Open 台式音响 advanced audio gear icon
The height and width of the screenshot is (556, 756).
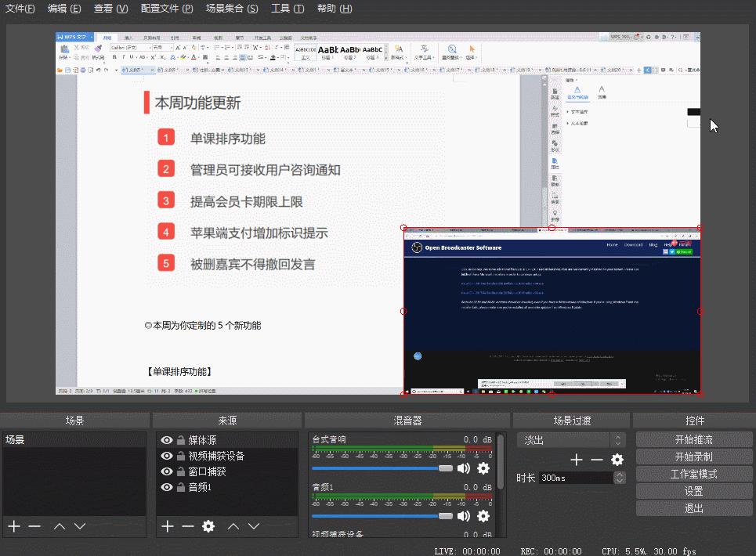pos(483,467)
